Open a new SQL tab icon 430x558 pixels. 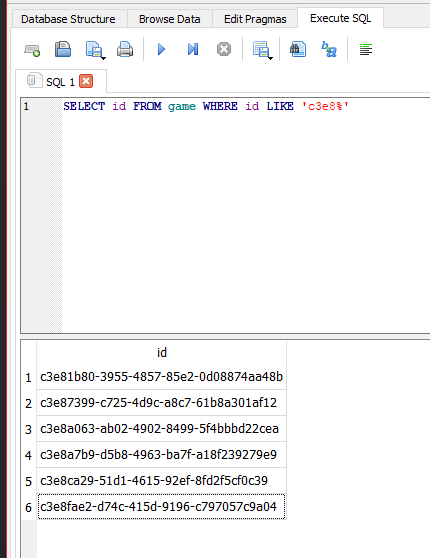coord(32,50)
